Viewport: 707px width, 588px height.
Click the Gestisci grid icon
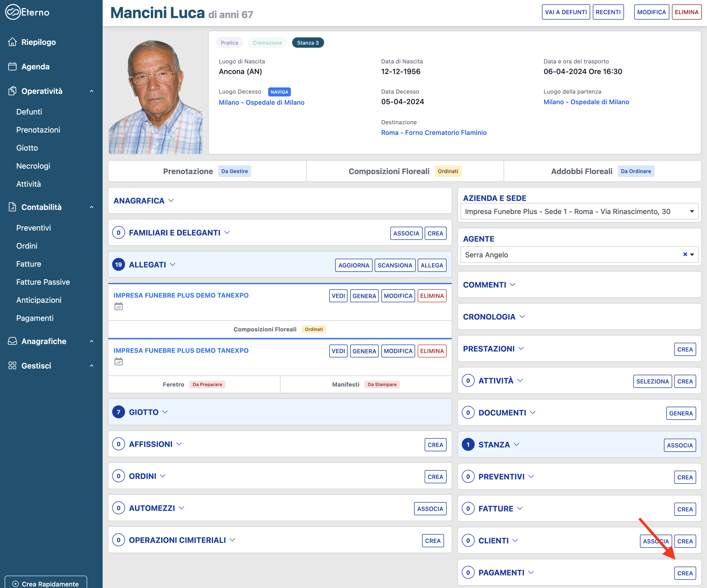[12, 366]
